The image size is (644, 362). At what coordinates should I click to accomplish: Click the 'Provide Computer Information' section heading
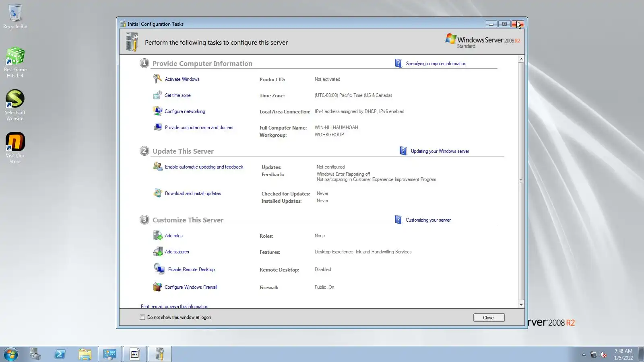point(202,64)
